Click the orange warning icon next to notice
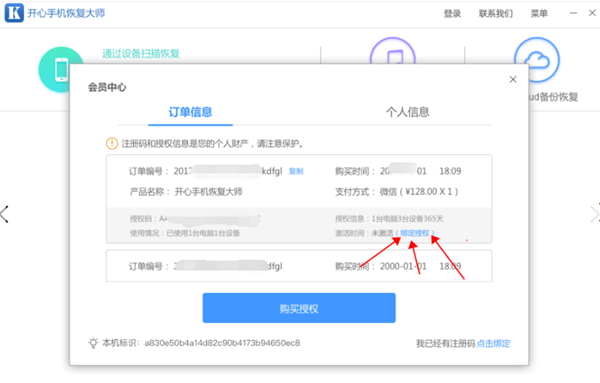600x383 pixels. (x=112, y=143)
